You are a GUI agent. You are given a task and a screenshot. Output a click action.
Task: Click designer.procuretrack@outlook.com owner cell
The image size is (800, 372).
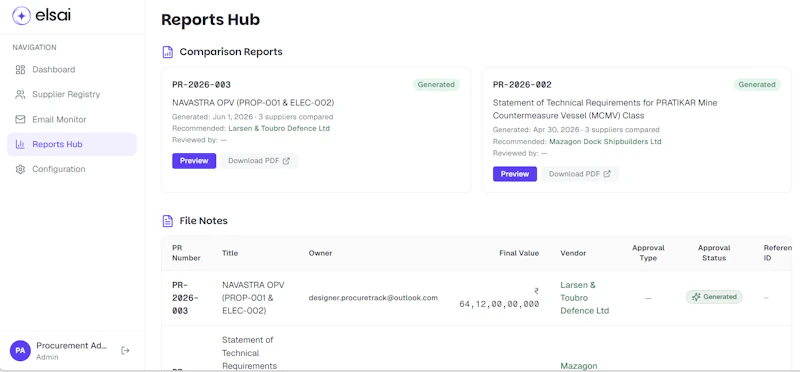373,298
